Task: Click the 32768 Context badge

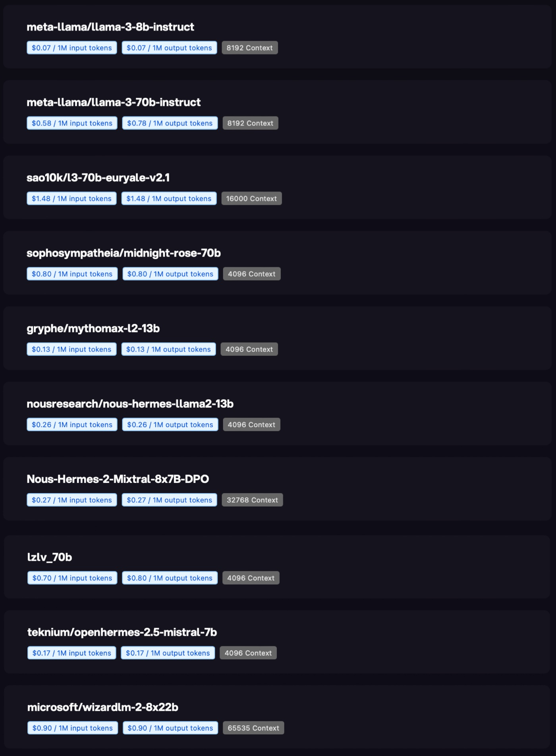Action: [252, 500]
